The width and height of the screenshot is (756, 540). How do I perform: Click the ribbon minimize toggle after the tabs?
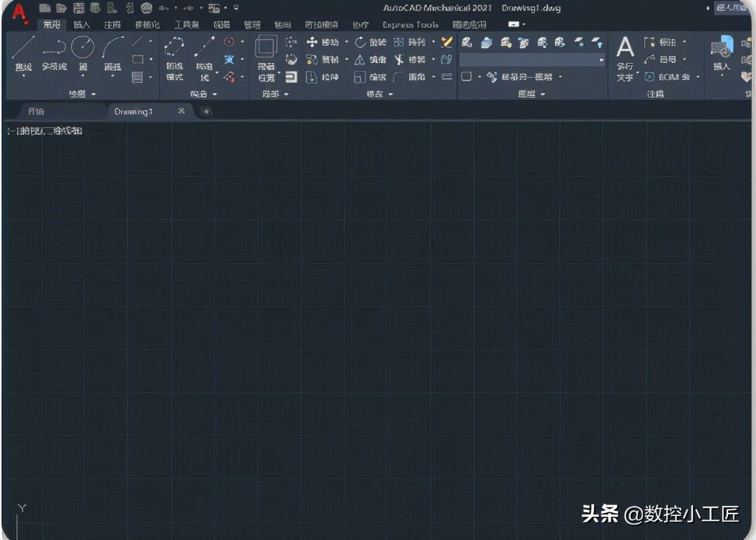tap(514, 24)
